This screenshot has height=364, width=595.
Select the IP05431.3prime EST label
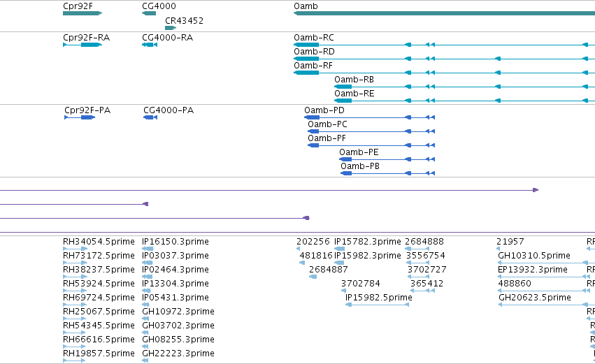point(175,298)
